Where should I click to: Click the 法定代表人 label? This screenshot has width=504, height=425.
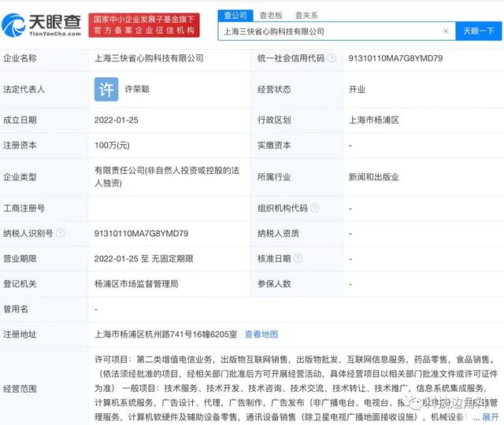(x=24, y=89)
